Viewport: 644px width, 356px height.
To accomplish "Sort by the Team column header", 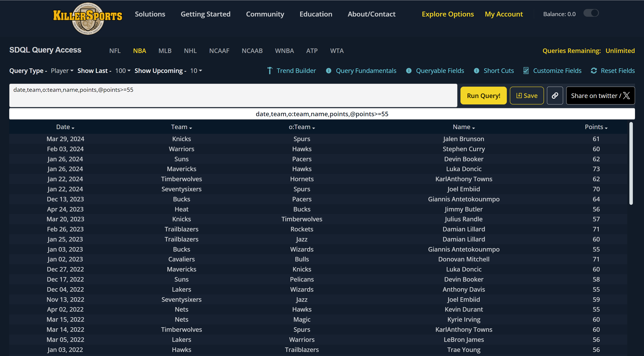I will tap(181, 127).
